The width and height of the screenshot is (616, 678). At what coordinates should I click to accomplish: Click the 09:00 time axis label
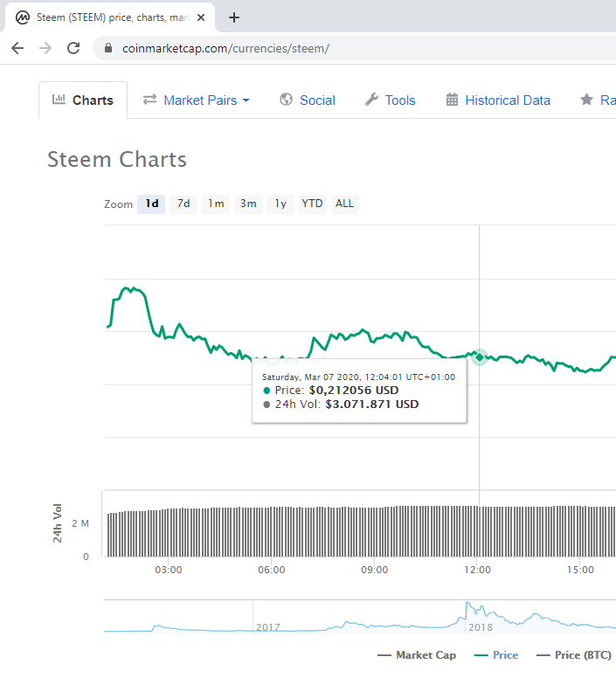click(x=374, y=570)
